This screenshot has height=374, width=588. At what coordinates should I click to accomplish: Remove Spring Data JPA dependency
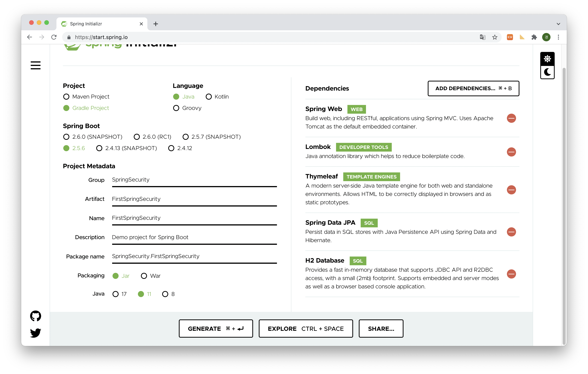(x=511, y=232)
